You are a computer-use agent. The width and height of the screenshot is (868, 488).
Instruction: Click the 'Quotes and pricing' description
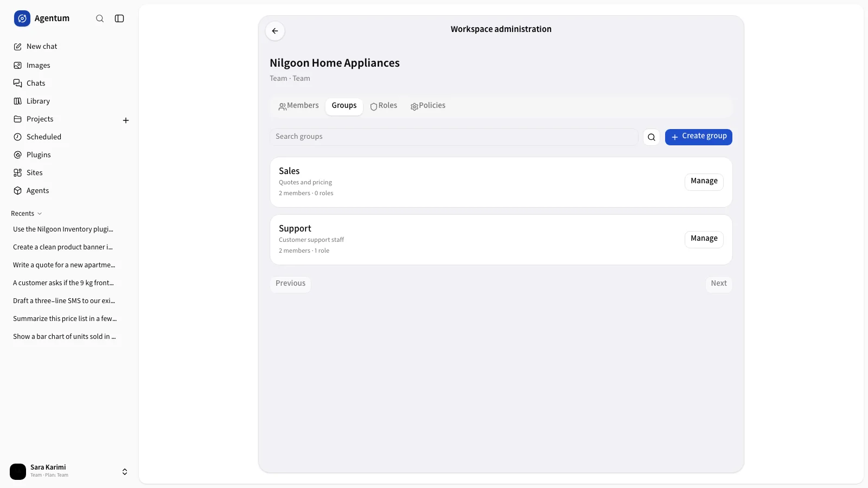305,183
